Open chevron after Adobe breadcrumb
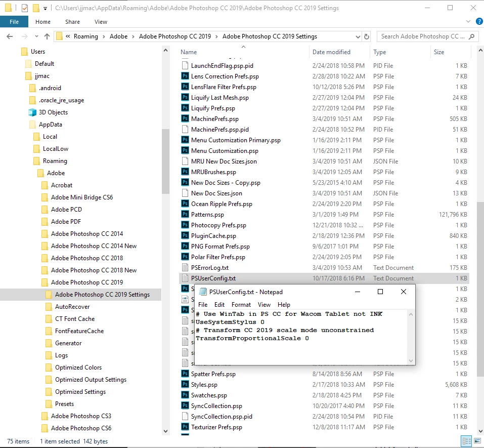This screenshot has width=484, height=448. [133, 36]
